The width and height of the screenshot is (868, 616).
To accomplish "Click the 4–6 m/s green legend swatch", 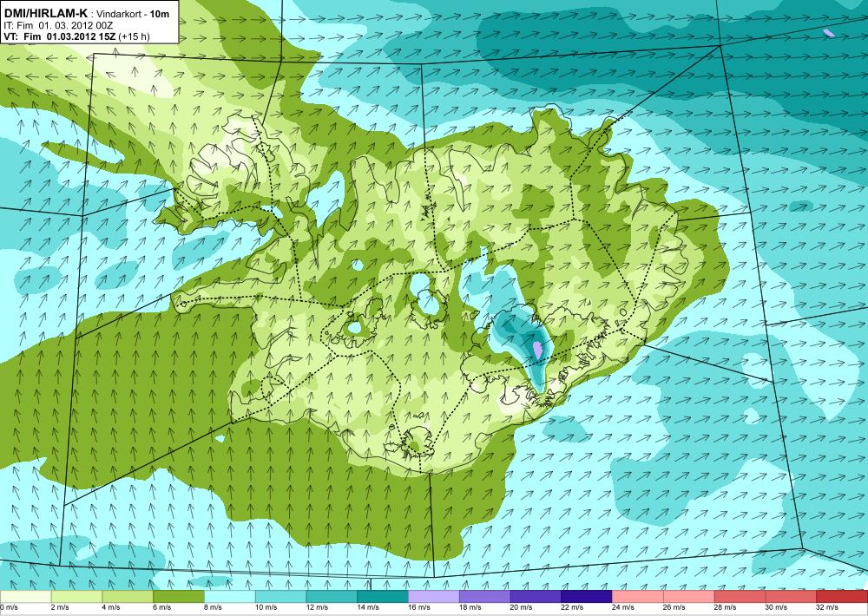I will [x=128, y=597].
